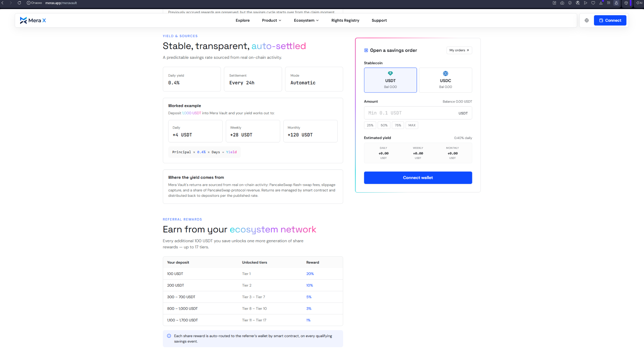The height and width of the screenshot is (348, 644).
Task: Click the Mode "Automatic" card
Action: pyautogui.click(x=314, y=79)
